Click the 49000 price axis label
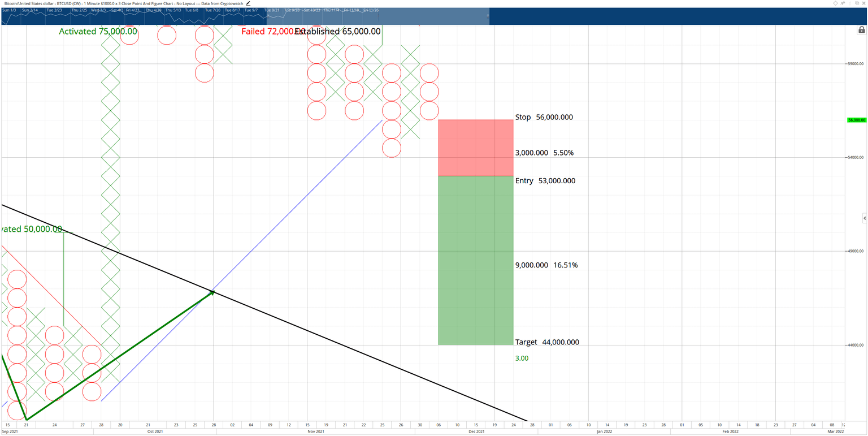 coord(855,251)
